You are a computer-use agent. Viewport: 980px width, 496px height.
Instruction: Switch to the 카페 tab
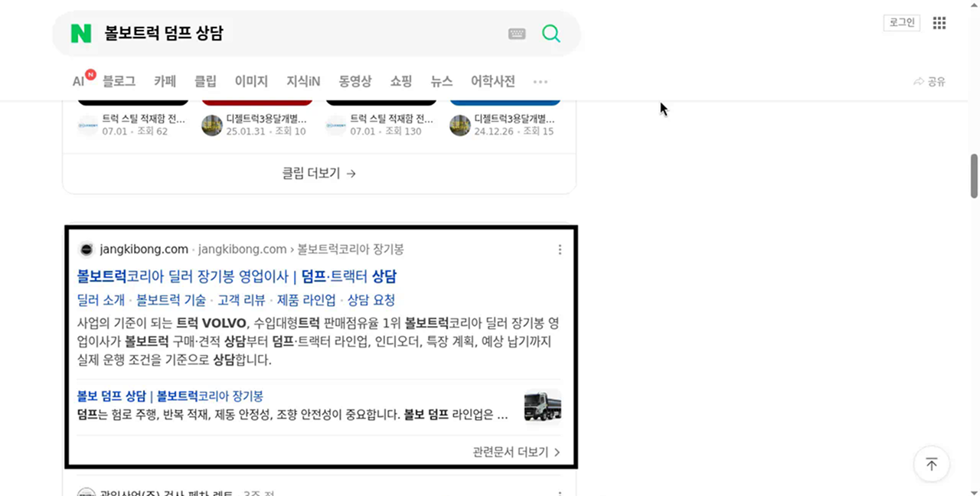point(165,81)
